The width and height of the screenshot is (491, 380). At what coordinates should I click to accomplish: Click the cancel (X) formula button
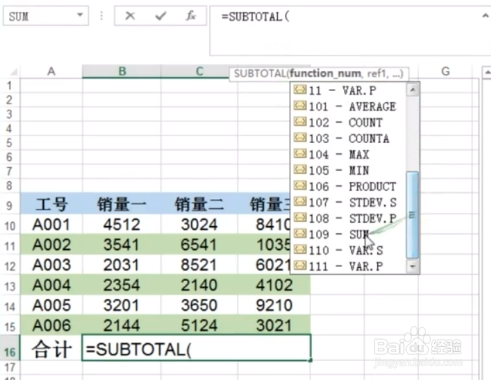(130, 16)
